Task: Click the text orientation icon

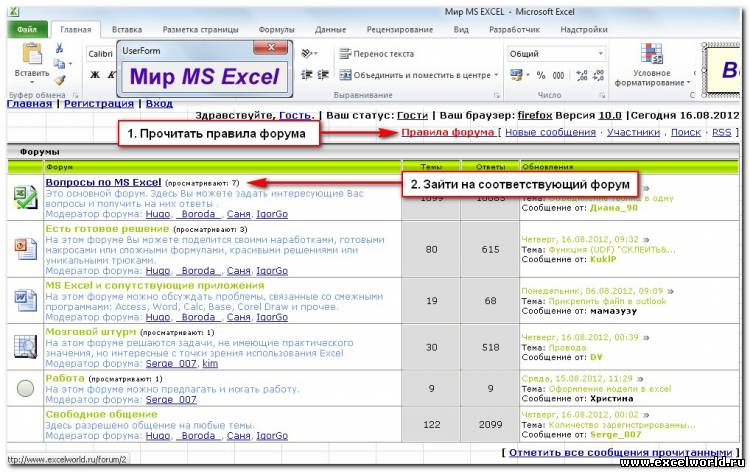Action: [307, 53]
